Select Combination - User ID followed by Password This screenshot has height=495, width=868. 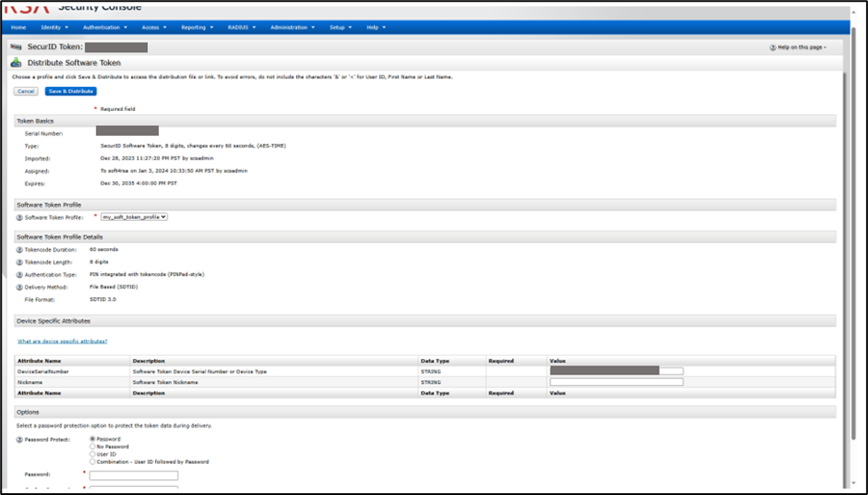(x=93, y=461)
